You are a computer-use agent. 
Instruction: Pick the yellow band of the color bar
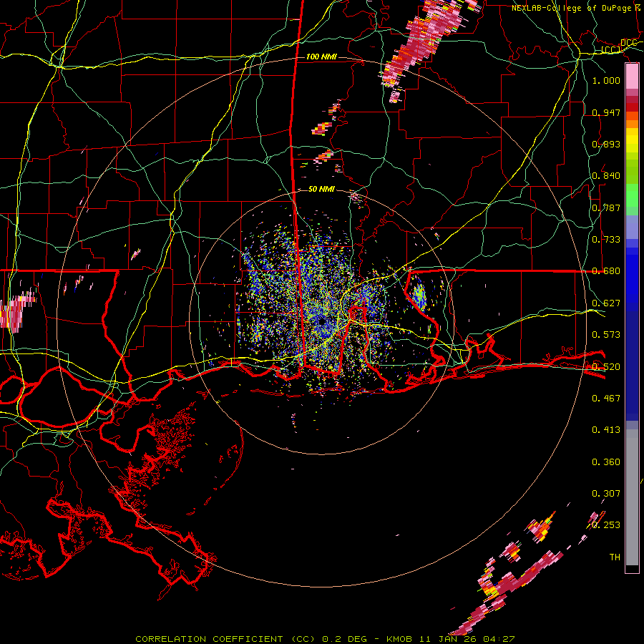pos(632,140)
